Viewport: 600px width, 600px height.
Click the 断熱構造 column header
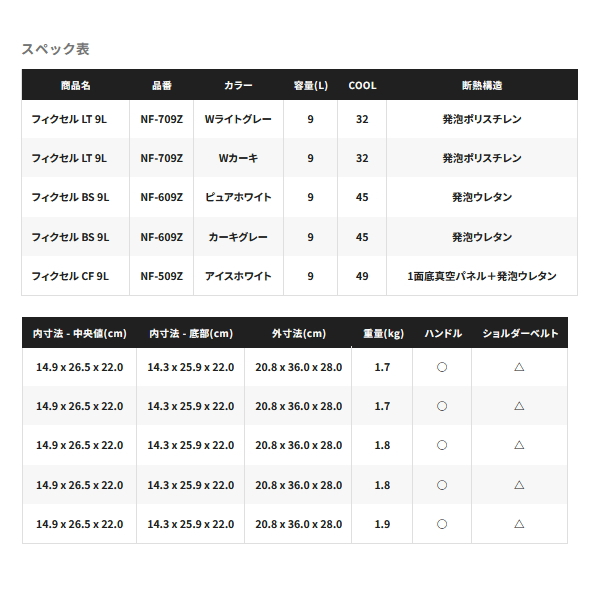[482, 85]
